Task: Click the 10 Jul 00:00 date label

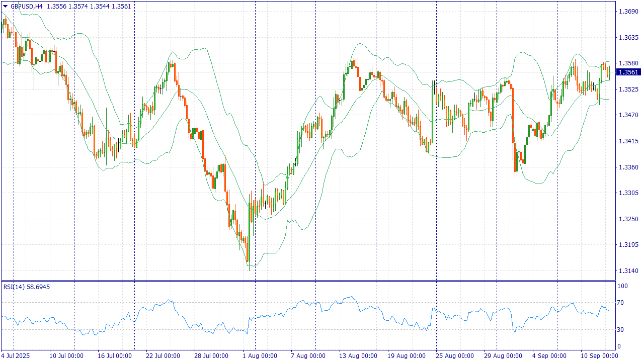Action: (x=66, y=356)
